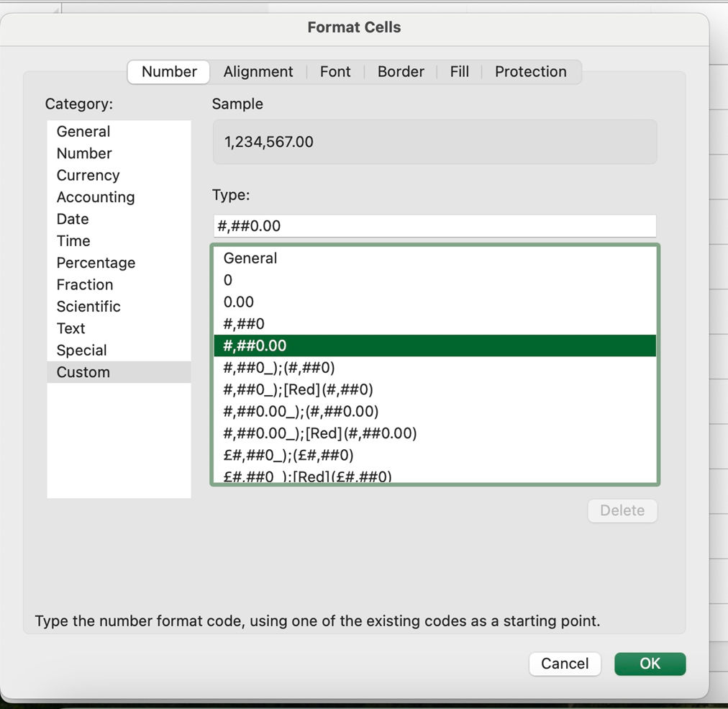
Task: Switch to the Border tab
Action: [x=400, y=71]
